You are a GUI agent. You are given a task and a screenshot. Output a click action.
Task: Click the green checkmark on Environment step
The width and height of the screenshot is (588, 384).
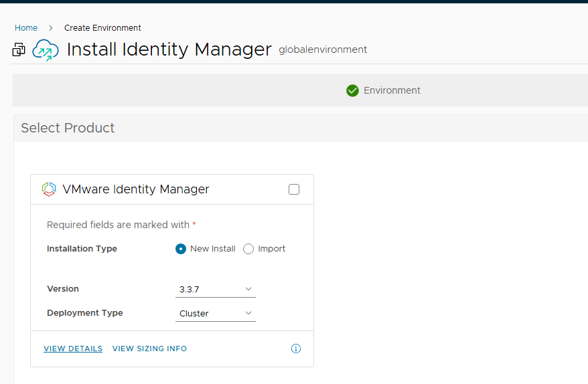pyautogui.click(x=352, y=90)
